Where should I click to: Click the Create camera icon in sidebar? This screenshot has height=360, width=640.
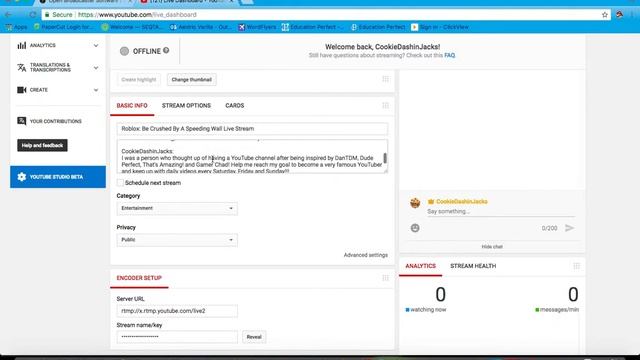[22, 90]
